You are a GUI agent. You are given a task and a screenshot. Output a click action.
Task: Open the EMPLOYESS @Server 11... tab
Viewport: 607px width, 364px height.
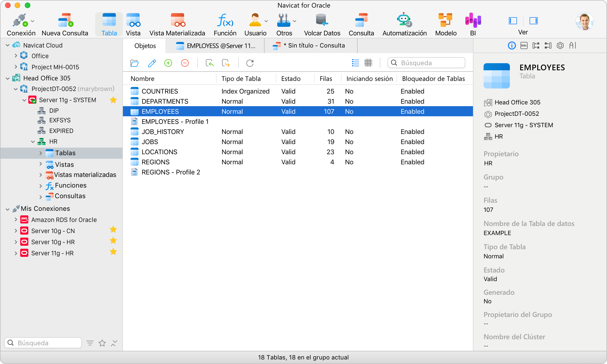click(x=215, y=46)
